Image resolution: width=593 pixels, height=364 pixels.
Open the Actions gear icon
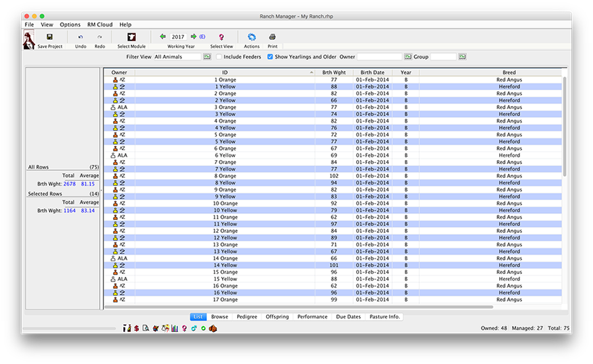click(251, 37)
